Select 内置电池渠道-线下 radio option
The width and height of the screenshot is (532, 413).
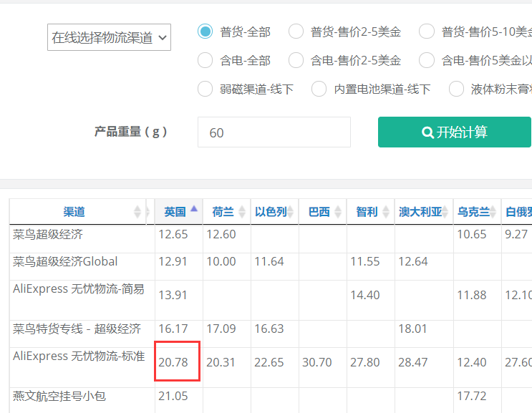tap(319, 89)
